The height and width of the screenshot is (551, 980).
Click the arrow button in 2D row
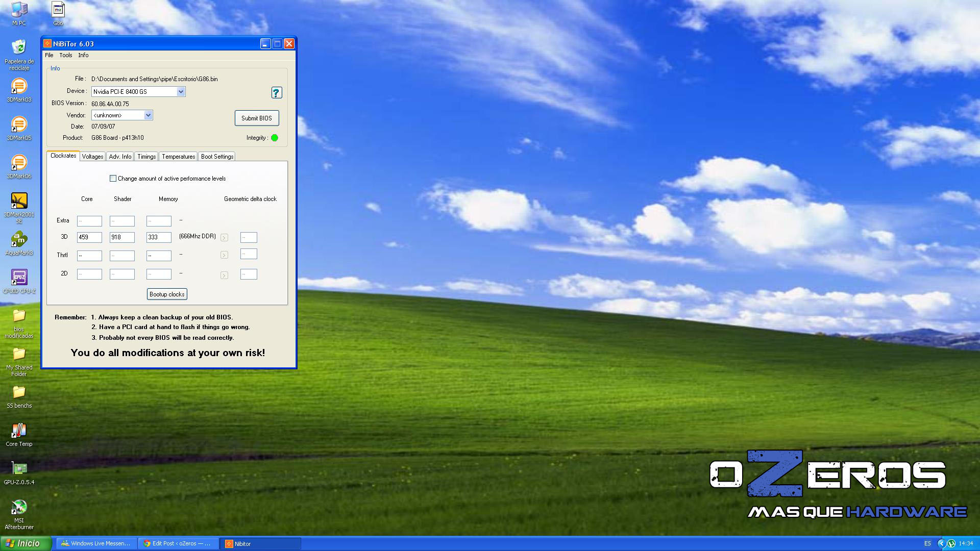[224, 275]
